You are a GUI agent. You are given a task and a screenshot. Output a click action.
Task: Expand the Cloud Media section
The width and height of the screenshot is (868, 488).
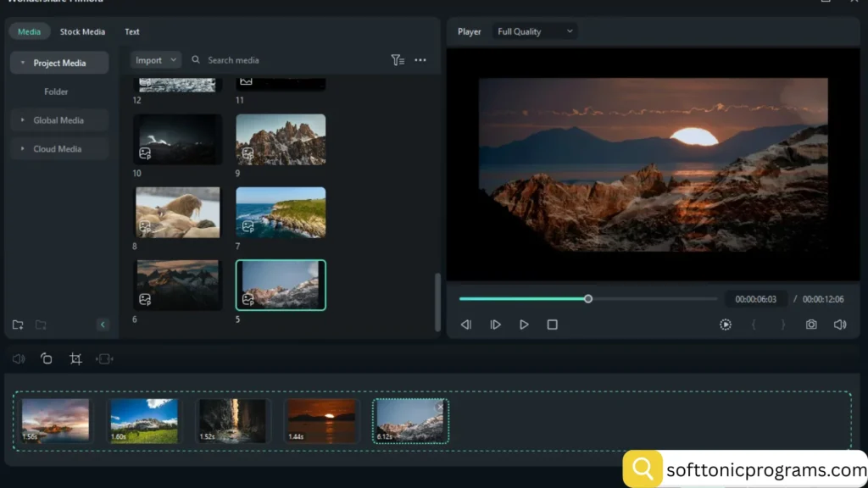point(23,149)
